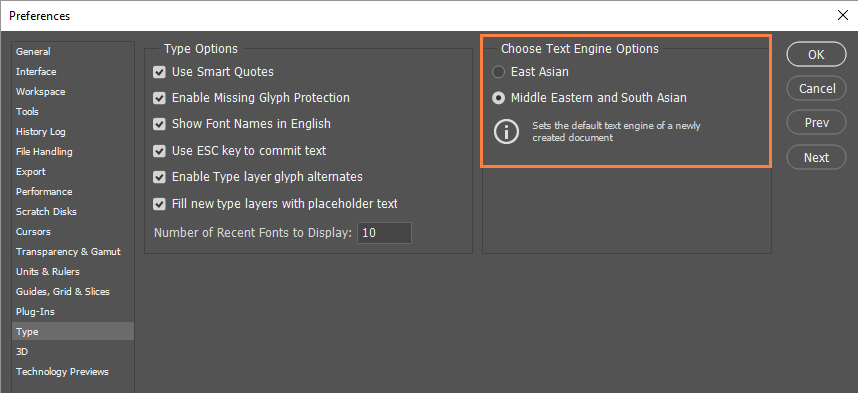Toggle Enable Type layer glyph alternates
The width and height of the screenshot is (858, 393).
tap(159, 177)
